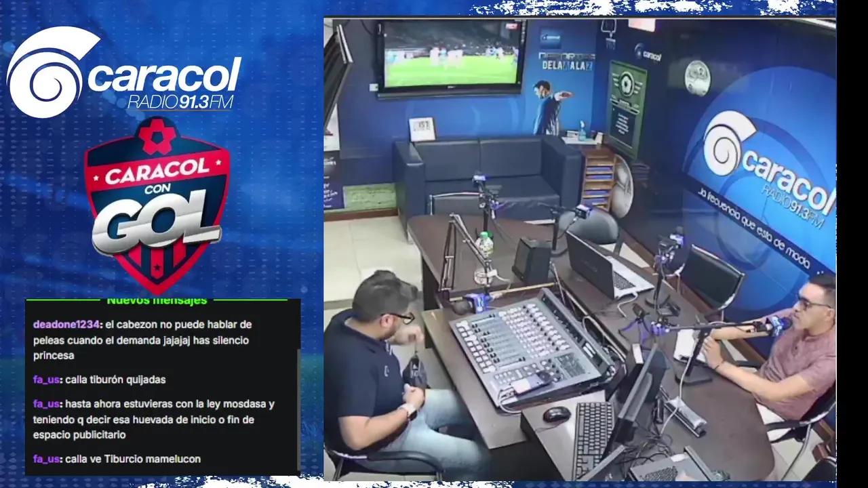This screenshot has width=868, height=488.
Task: Open fa_us username beside "calla tiburón quijadas"
Action: point(47,380)
